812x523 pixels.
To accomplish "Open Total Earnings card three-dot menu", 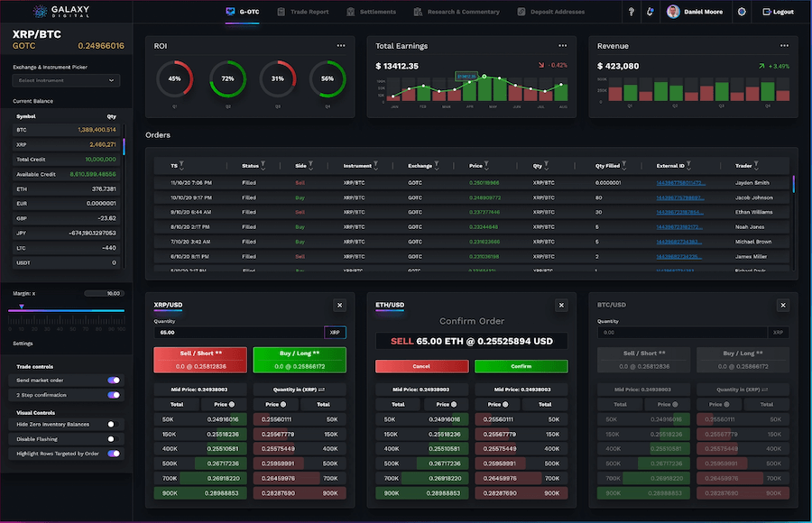I will click(x=562, y=46).
